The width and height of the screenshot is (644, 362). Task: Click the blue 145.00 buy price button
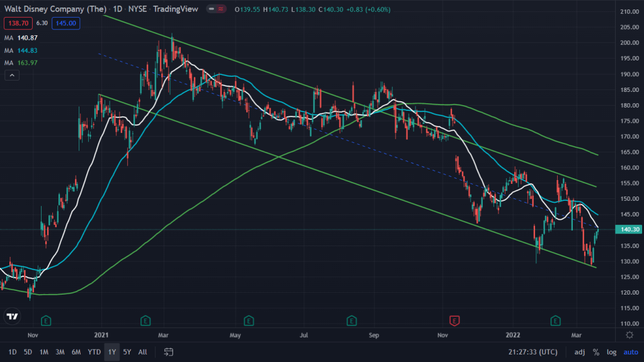(65, 23)
